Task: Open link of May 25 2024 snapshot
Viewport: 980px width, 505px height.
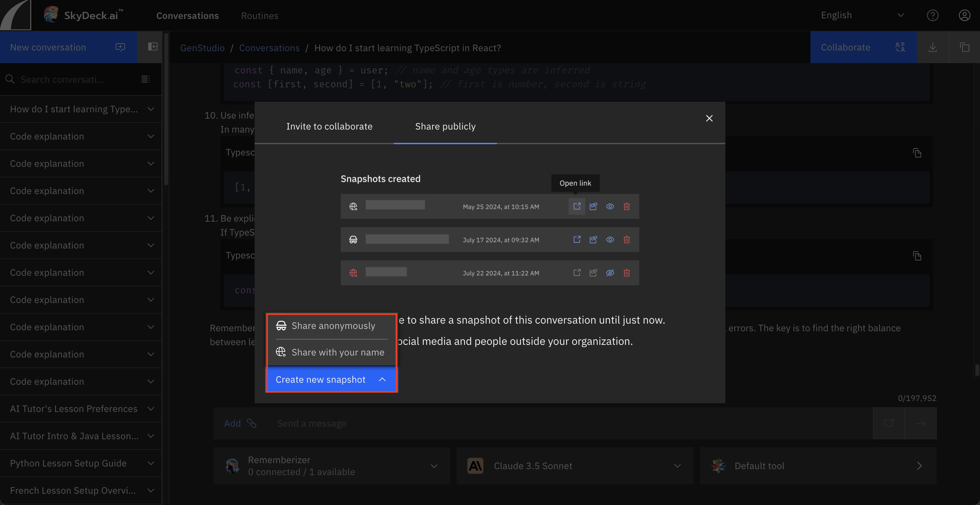Action: pos(577,206)
